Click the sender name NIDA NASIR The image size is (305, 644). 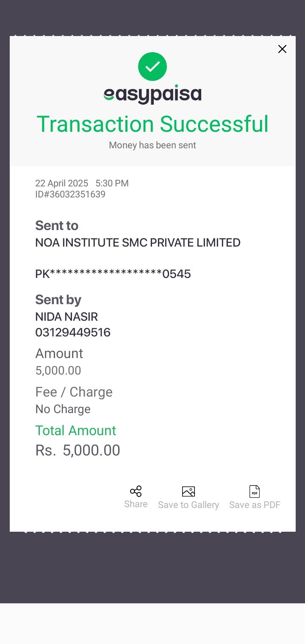click(x=67, y=317)
